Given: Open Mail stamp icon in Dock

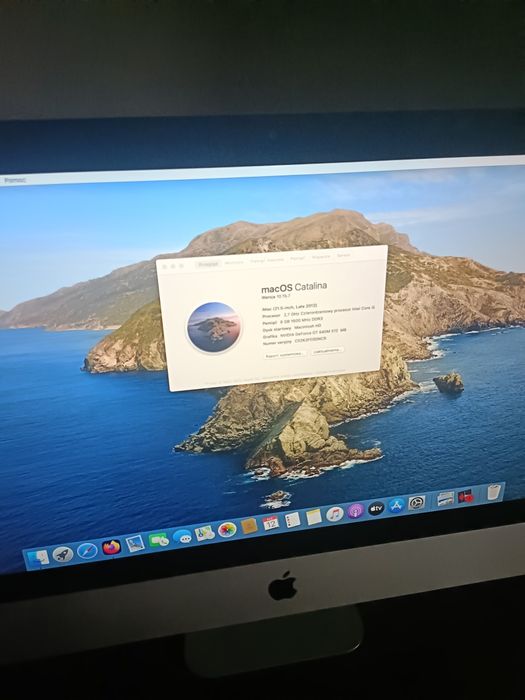Looking at the screenshot, I should (x=135, y=543).
